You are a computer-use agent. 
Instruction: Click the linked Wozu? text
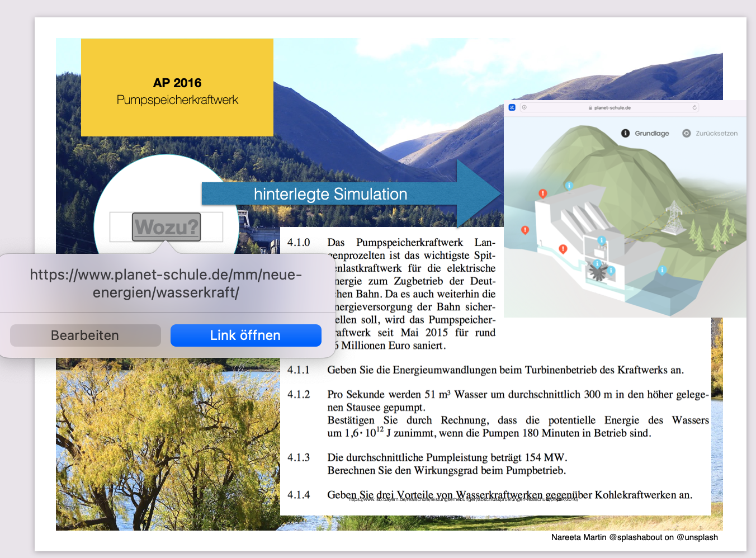[166, 227]
